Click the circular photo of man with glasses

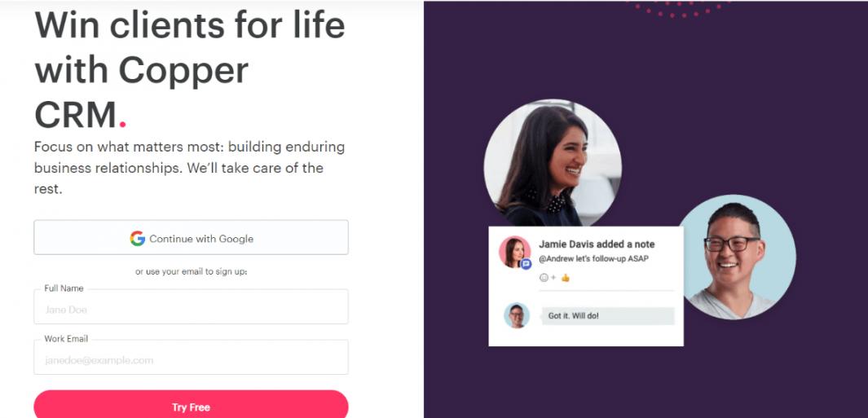[735, 257]
